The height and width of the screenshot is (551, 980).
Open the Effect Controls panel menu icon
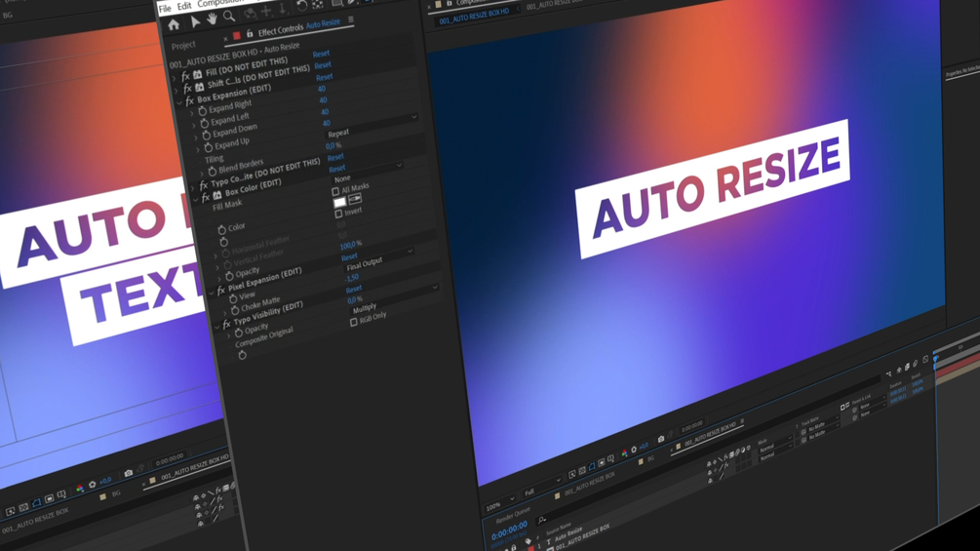pyautogui.click(x=351, y=20)
